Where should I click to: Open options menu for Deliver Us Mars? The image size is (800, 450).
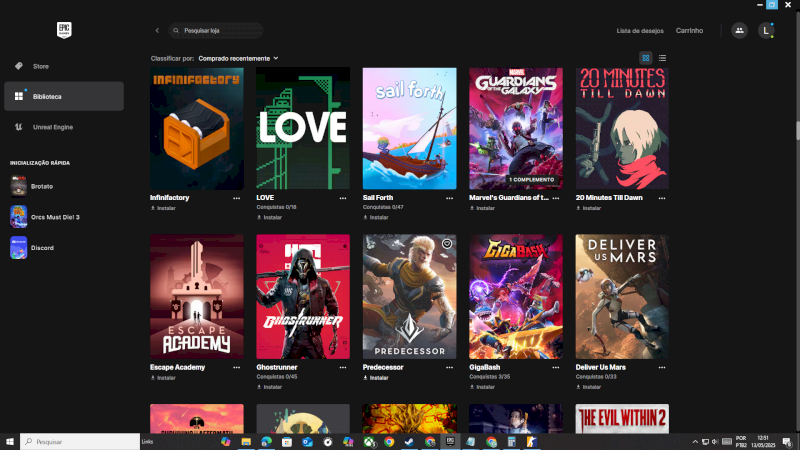662,367
